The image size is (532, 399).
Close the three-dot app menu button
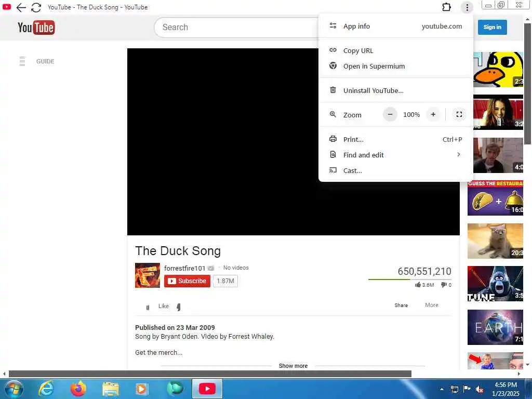pos(467,7)
